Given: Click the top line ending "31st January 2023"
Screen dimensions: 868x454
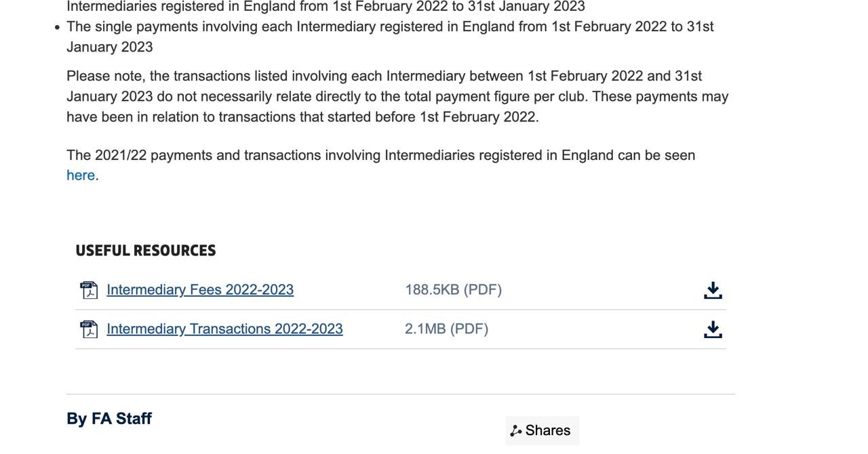Looking at the screenshot, I should tap(325, 7).
